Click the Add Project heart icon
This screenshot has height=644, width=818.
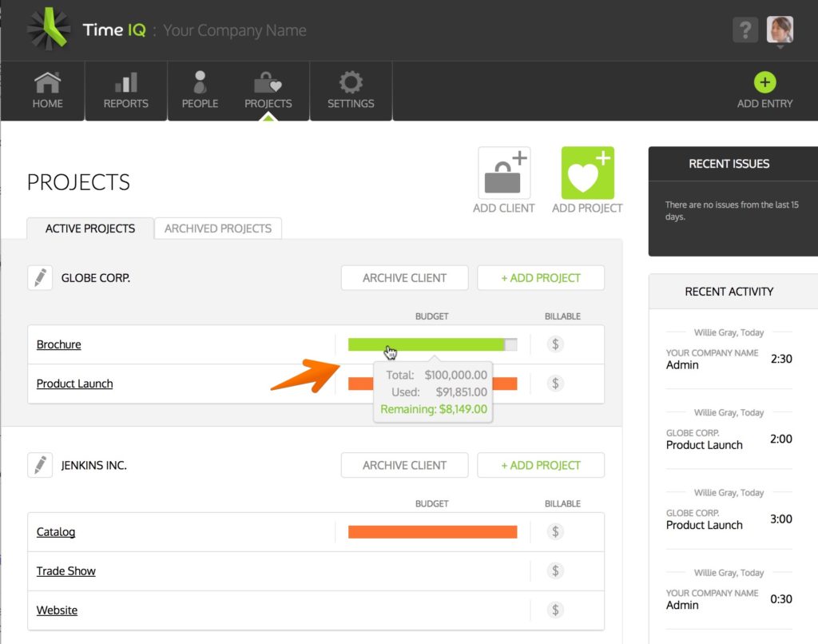[587, 170]
